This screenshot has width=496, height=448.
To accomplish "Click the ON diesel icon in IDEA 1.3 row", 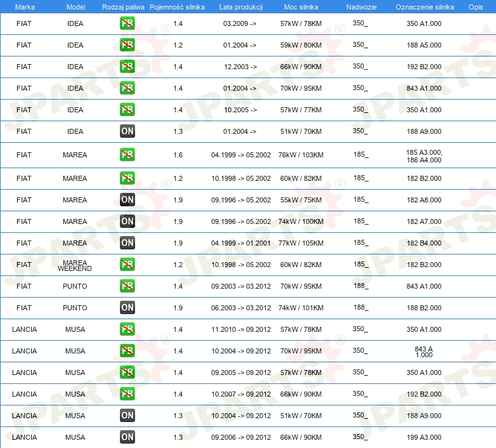I will coord(127,131).
